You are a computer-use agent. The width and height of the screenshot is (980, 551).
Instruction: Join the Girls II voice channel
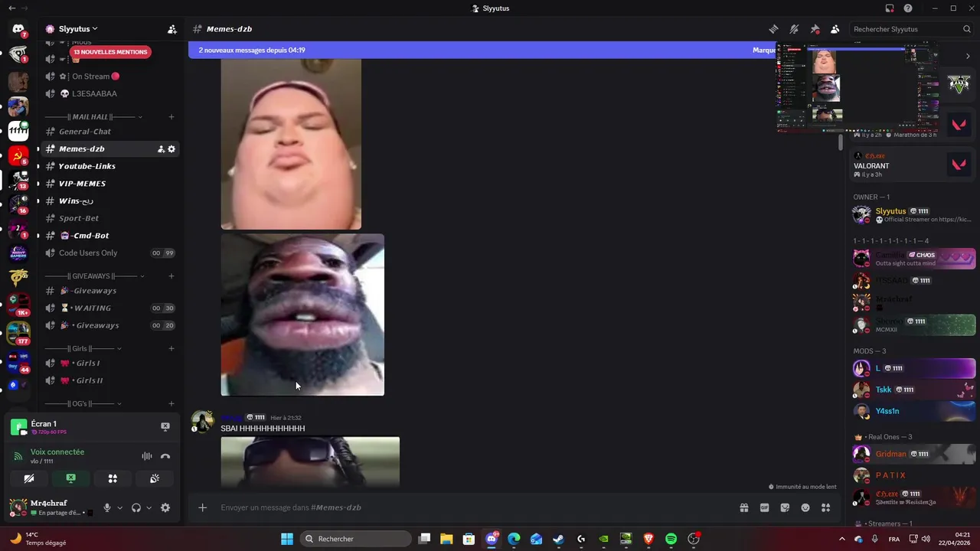click(x=111, y=380)
